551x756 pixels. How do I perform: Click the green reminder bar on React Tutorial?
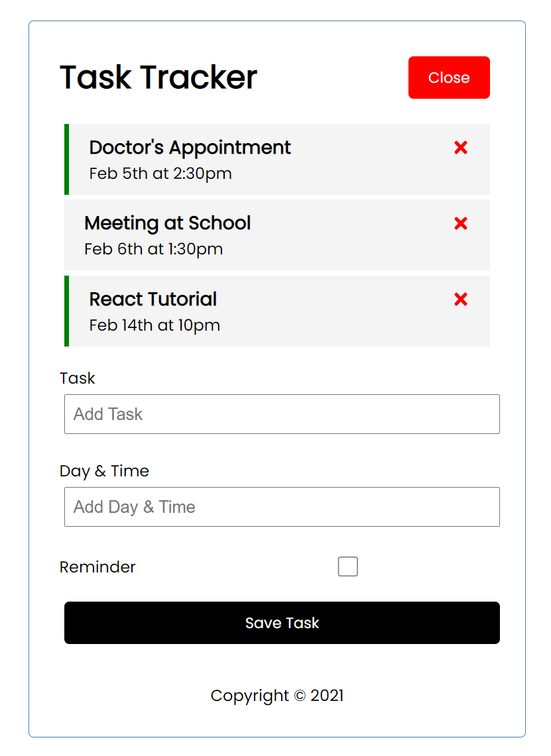(x=67, y=311)
